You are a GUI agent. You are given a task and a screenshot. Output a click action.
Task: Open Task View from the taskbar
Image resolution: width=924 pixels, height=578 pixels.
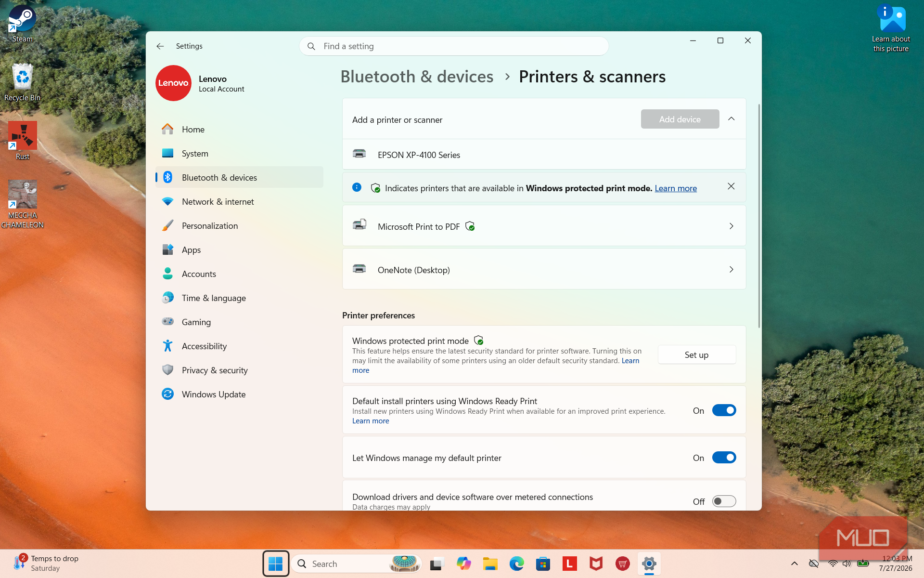coord(437,564)
